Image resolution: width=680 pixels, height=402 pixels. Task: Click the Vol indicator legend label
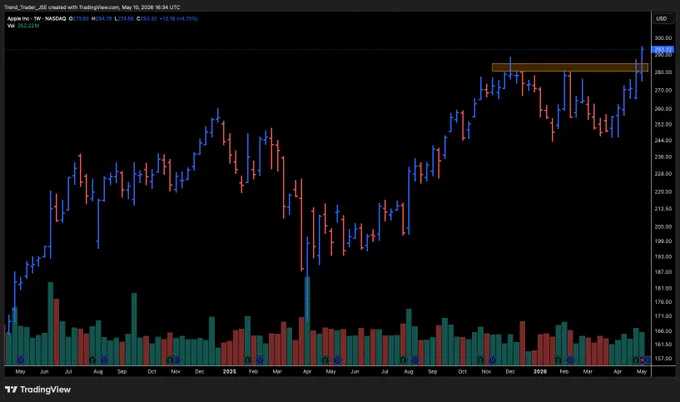[11, 26]
